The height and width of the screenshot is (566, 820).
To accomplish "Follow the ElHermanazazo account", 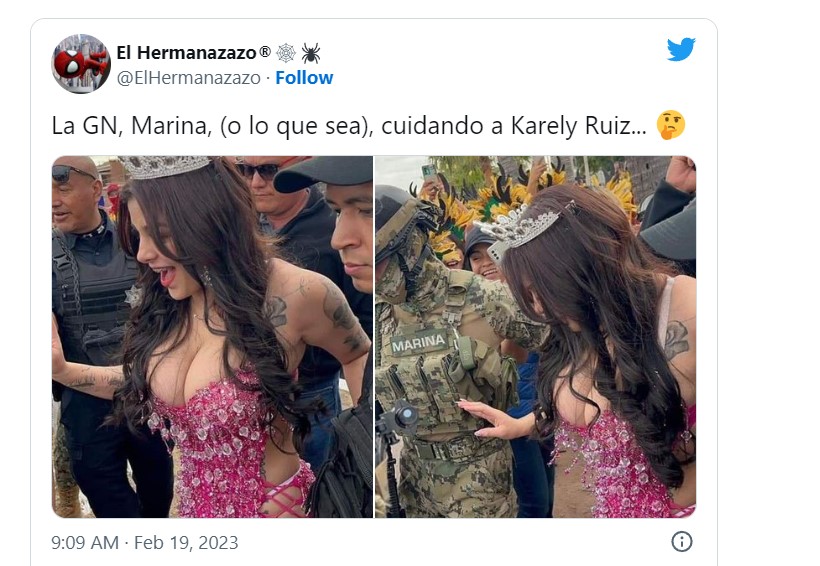I will coord(304,77).
